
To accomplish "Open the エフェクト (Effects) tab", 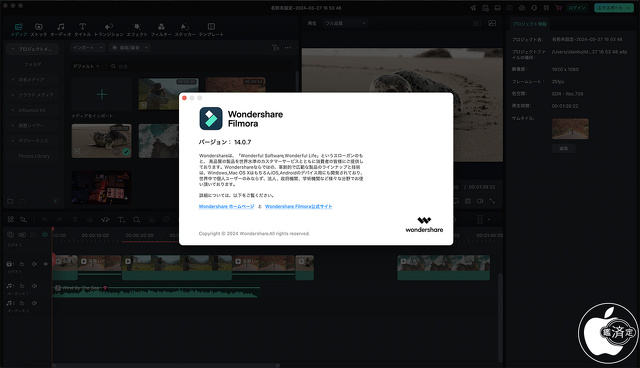I will click(137, 30).
